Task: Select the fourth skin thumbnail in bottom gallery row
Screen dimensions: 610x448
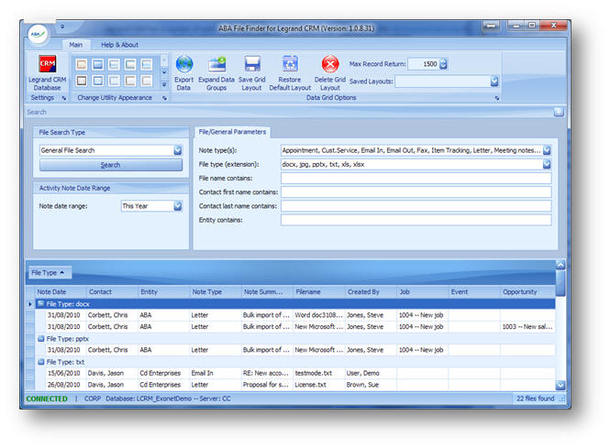Action: 130,80
